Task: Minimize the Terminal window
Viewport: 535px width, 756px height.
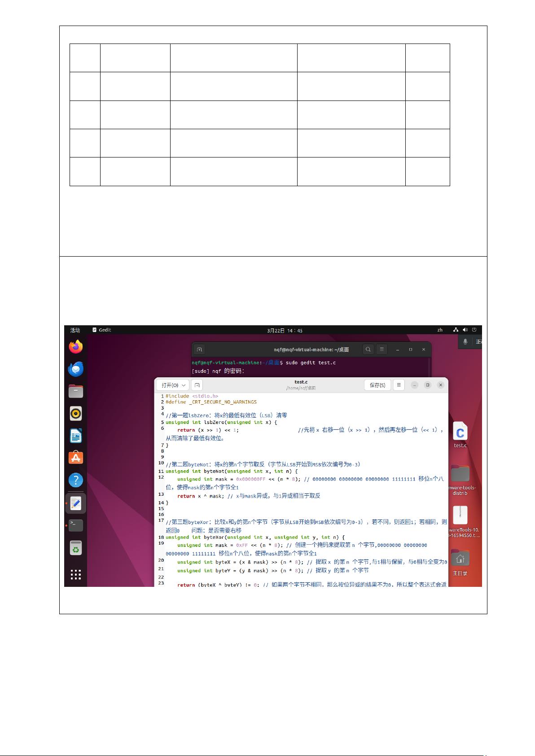Action: pos(397,349)
